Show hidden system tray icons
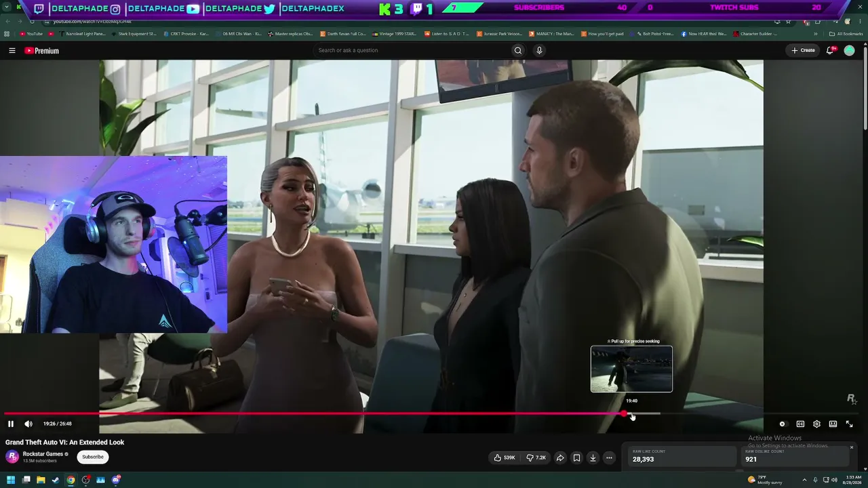This screenshot has width=868, height=488. tap(804, 480)
